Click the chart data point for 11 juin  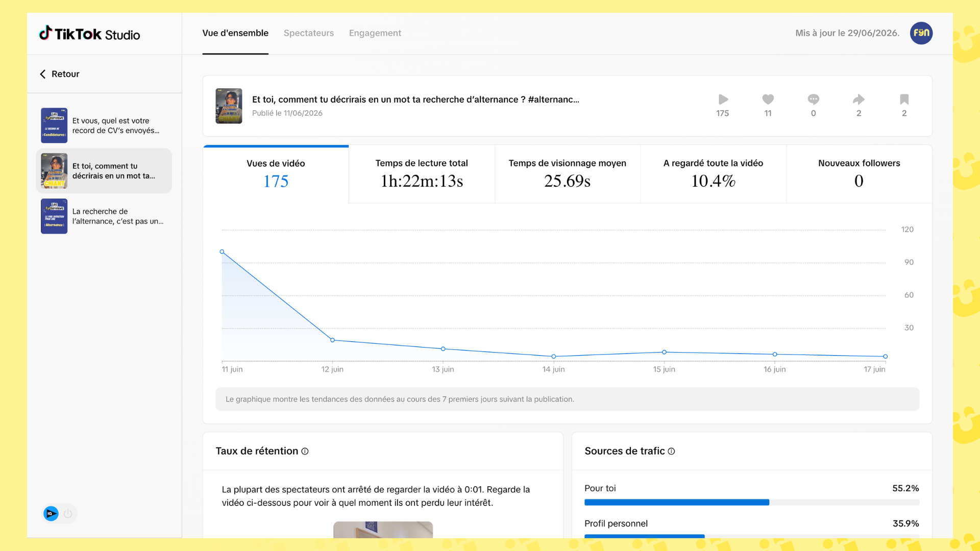tap(222, 252)
